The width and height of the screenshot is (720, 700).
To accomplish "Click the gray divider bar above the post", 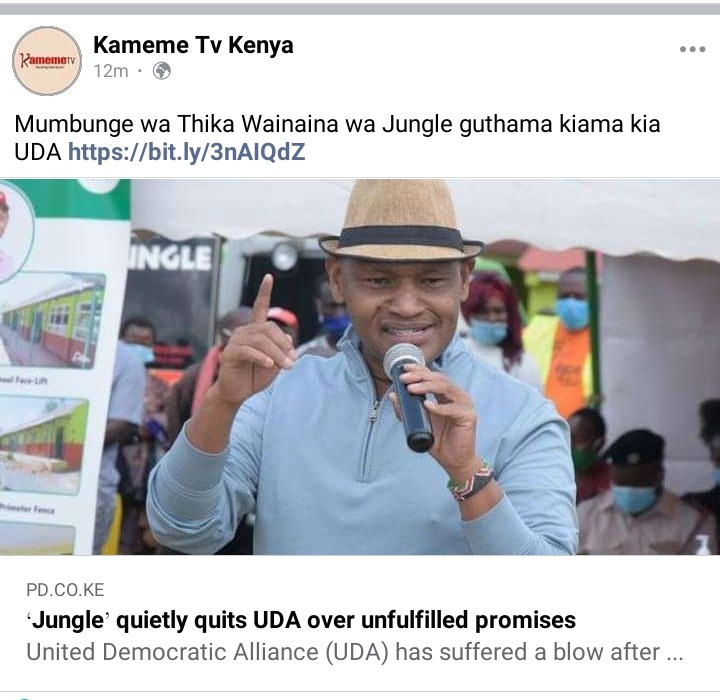I will point(360,9).
